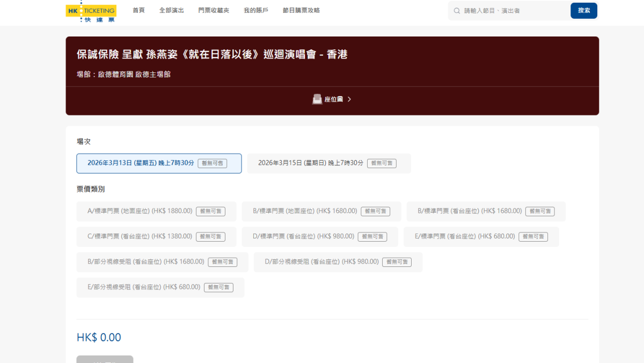Select the 15 March 2026 Sunday session
Image resolution: width=644 pixels, height=363 pixels.
tap(328, 163)
